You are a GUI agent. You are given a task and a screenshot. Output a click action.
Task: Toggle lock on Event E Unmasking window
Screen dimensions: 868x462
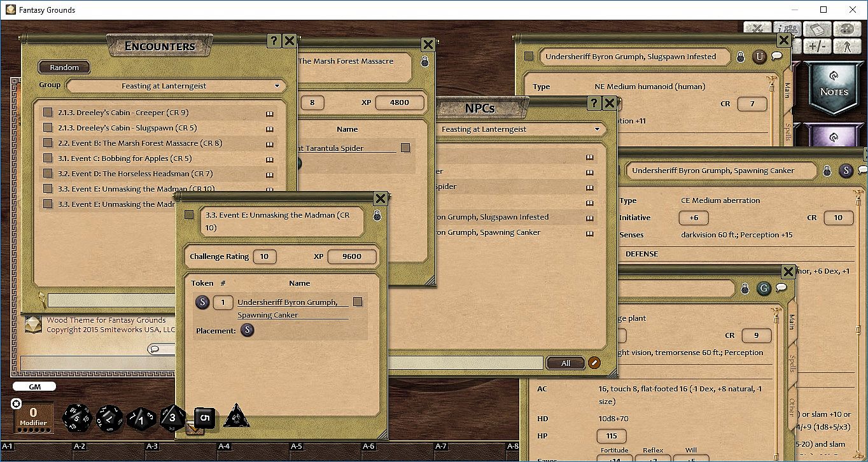coord(377,216)
